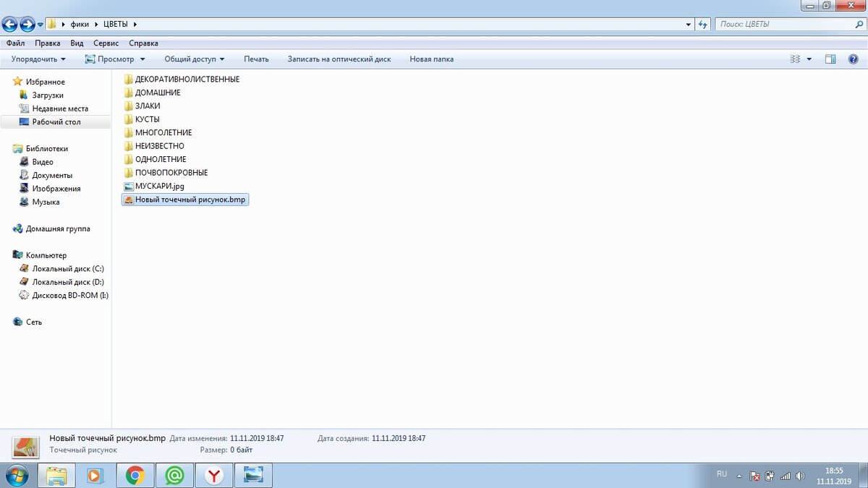Screen dimensions: 868x488
Task: Select Новый точечный рисунок.bmp file
Action: [185, 200]
